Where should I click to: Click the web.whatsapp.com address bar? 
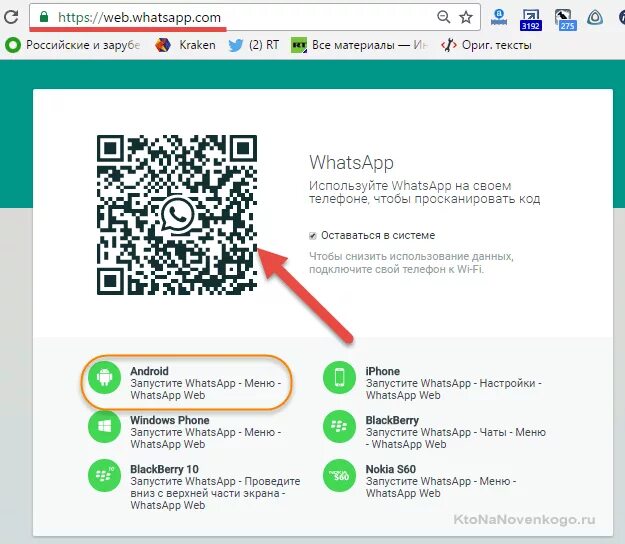click(x=255, y=17)
